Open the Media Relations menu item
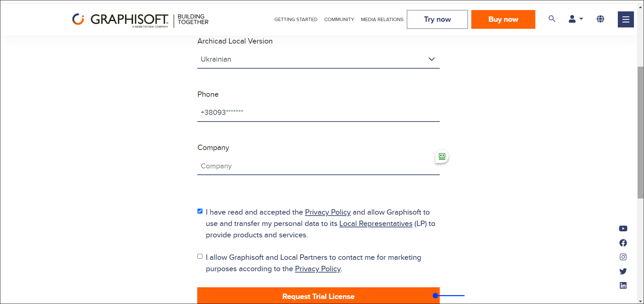Image resolution: width=644 pixels, height=304 pixels. point(382,19)
